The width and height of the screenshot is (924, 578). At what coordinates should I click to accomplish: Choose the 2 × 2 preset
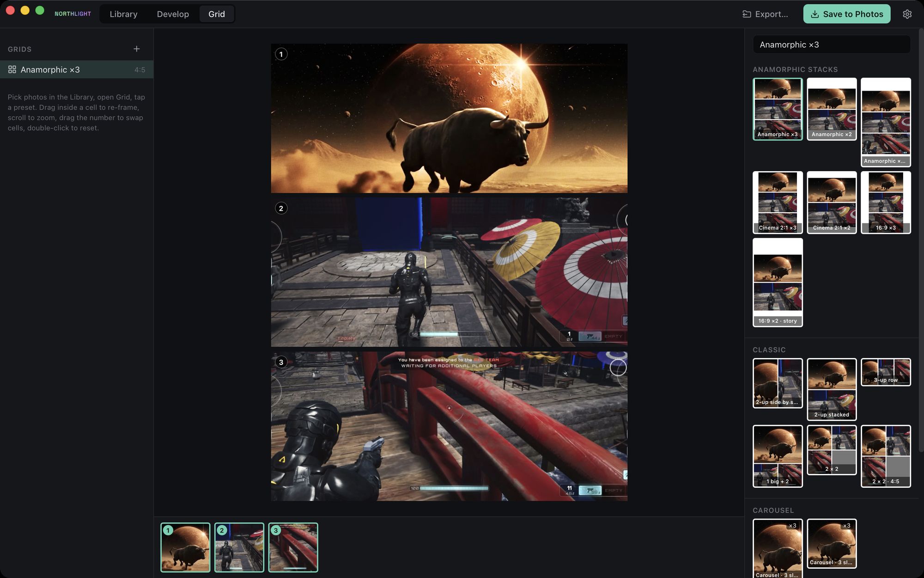pos(832,450)
